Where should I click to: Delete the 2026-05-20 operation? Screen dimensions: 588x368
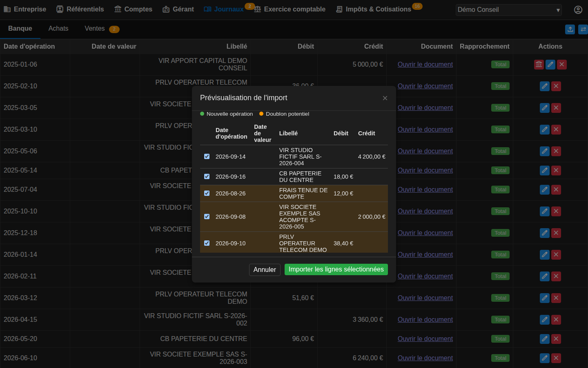pyautogui.click(x=556, y=339)
